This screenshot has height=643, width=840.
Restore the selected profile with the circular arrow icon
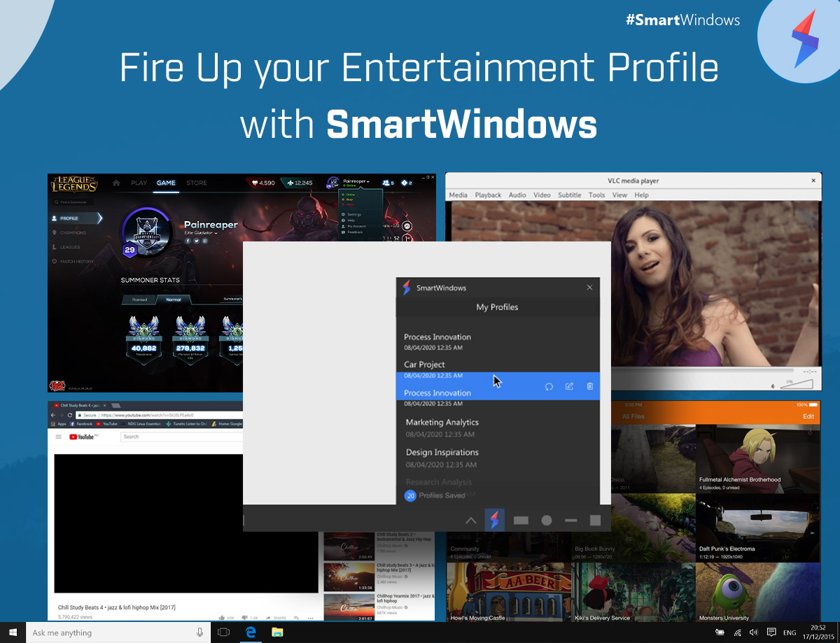point(548,386)
